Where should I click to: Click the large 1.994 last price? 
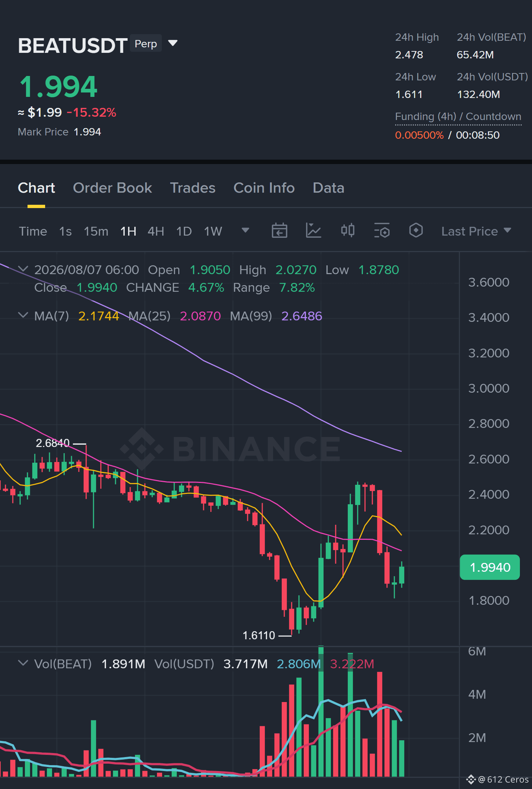pyautogui.click(x=58, y=87)
